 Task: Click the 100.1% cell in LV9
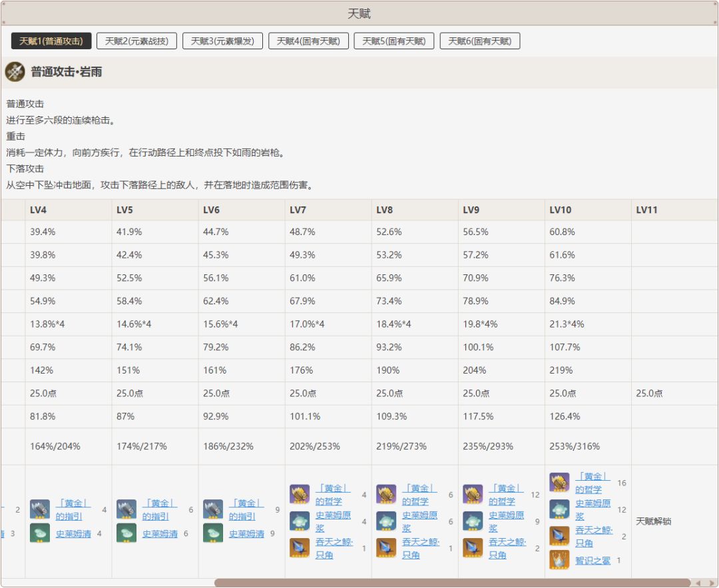click(x=502, y=347)
